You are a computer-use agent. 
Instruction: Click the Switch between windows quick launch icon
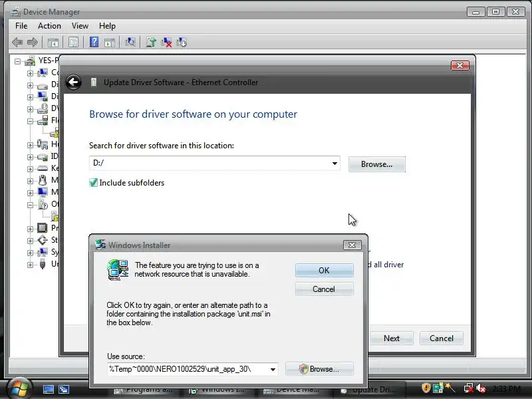pyautogui.click(x=64, y=390)
